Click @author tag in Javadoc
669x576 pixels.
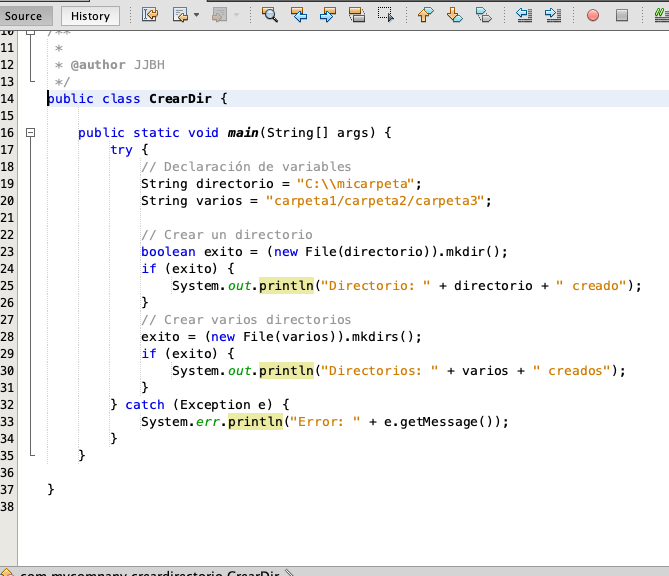(x=98, y=65)
